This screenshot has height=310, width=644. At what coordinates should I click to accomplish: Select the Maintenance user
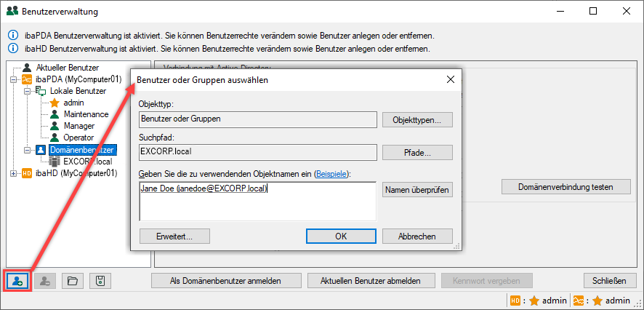coord(86,114)
